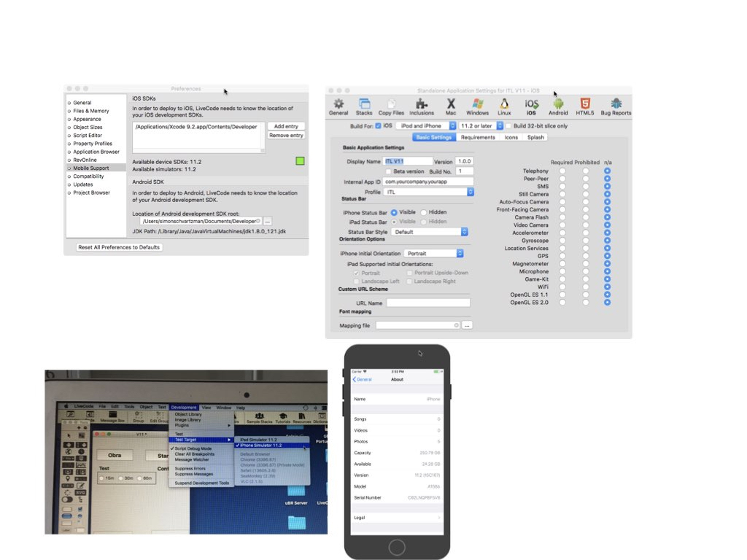
Task: Click the Display Name input field
Action: tap(408, 161)
